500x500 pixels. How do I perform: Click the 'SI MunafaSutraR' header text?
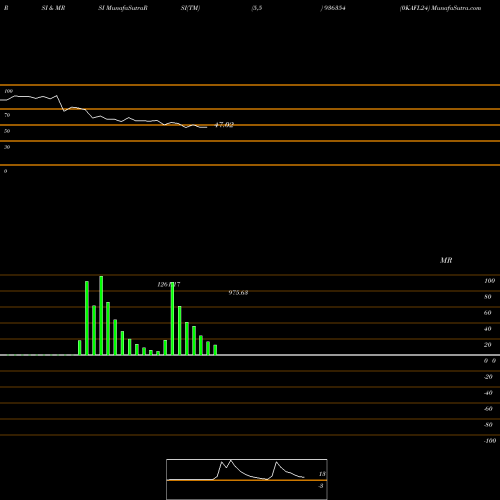123,8
